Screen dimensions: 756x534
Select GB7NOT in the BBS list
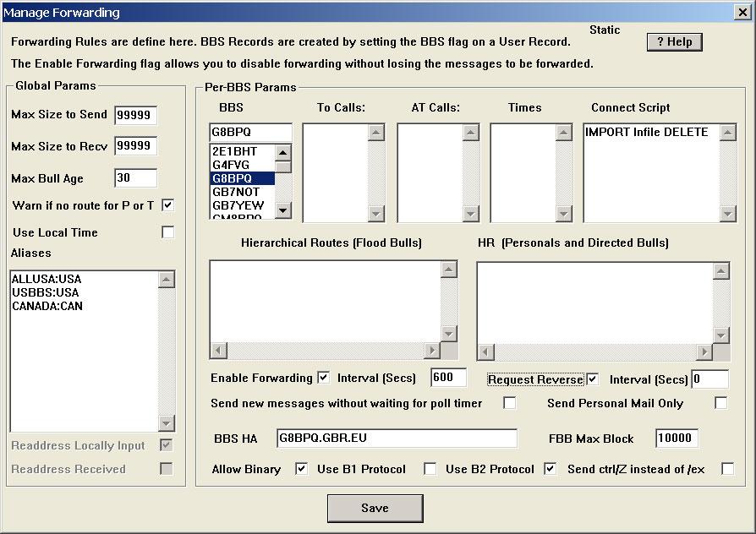pos(238,192)
